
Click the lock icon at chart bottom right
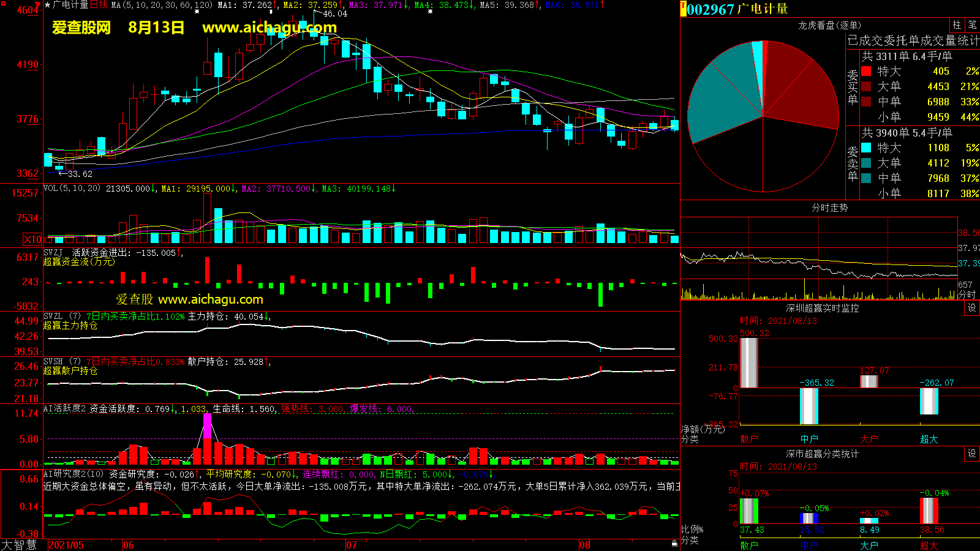(674, 543)
